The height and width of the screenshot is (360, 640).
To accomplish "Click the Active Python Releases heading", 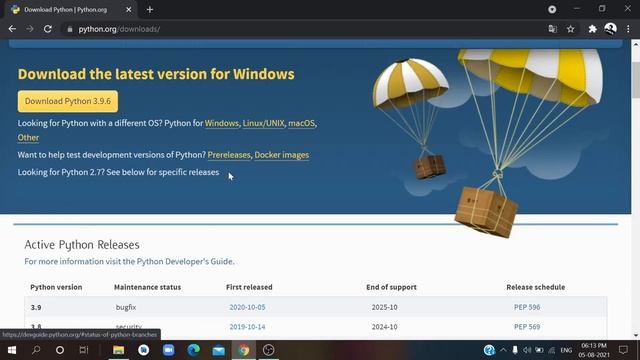I will pos(82,245).
